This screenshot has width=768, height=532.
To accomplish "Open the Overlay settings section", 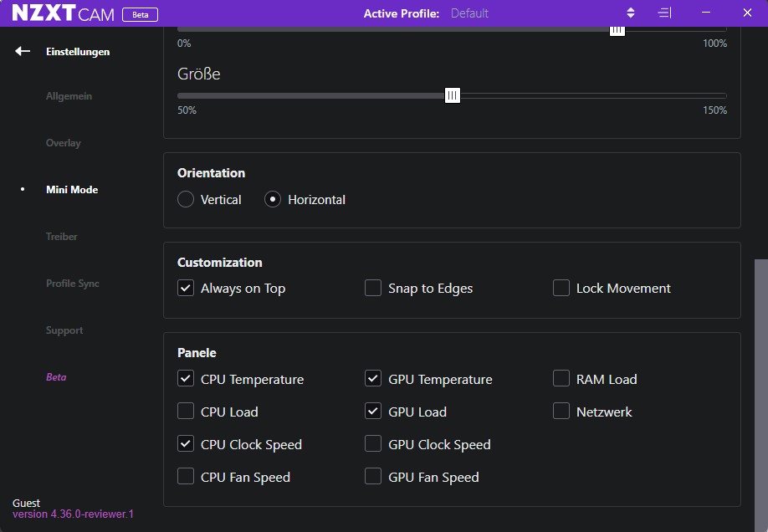I will click(x=64, y=142).
